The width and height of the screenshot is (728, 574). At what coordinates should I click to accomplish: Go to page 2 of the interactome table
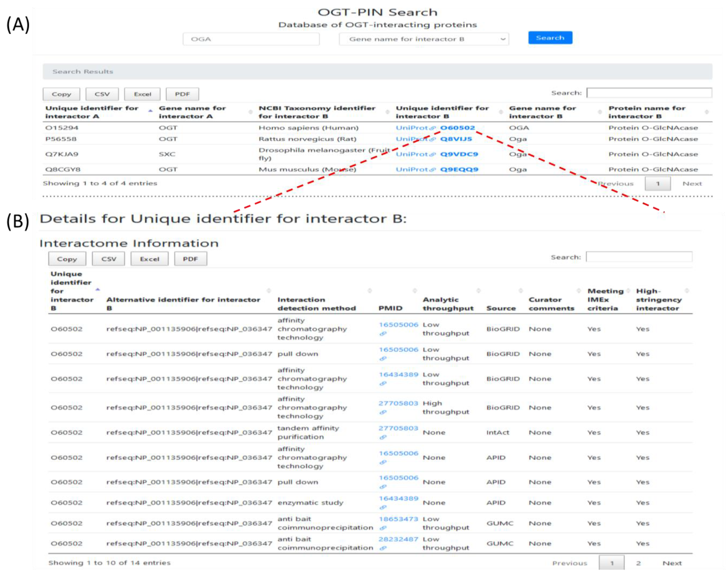click(x=638, y=563)
